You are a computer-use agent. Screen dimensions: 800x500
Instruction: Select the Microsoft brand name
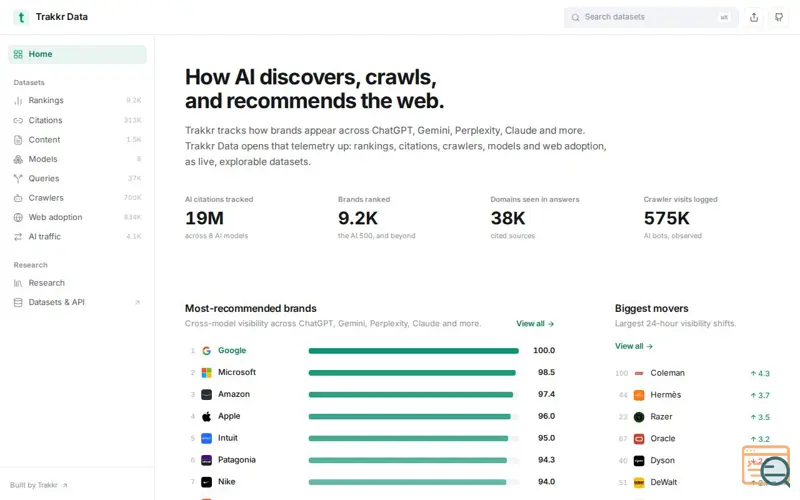tap(237, 372)
